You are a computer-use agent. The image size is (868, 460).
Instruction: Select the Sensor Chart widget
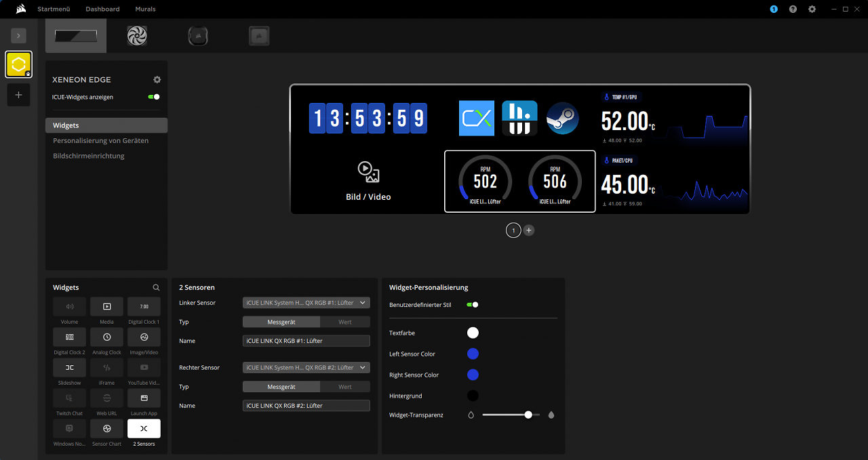tap(106, 428)
